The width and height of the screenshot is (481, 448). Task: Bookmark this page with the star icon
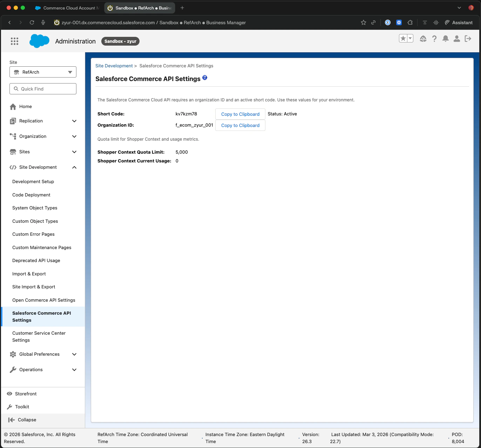(364, 22)
